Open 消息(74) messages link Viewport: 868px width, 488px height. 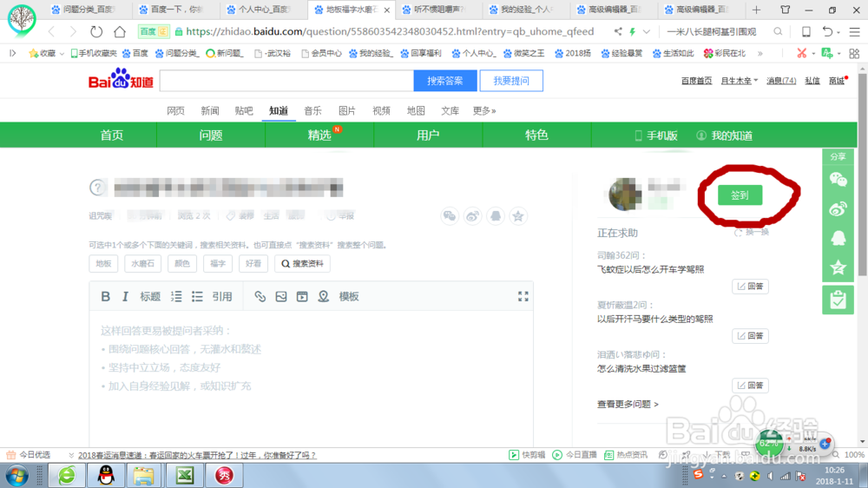pos(781,81)
